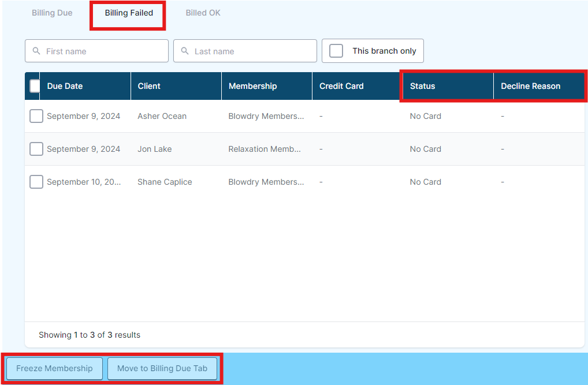Click the magnifier icon in First name field
Image resolution: width=588 pixels, height=385 pixels.
click(x=36, y=51)
